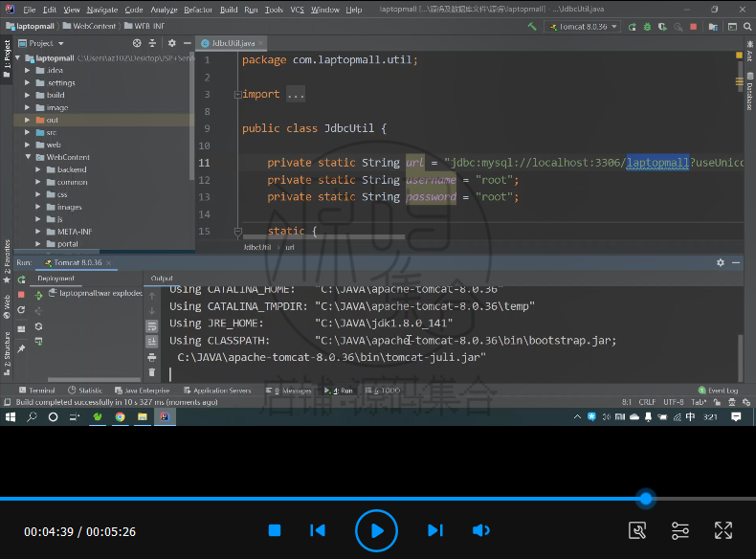This screenshot has height=559, width=756.
Task: Clear output using trash icon
Action: tap(152, 372)
